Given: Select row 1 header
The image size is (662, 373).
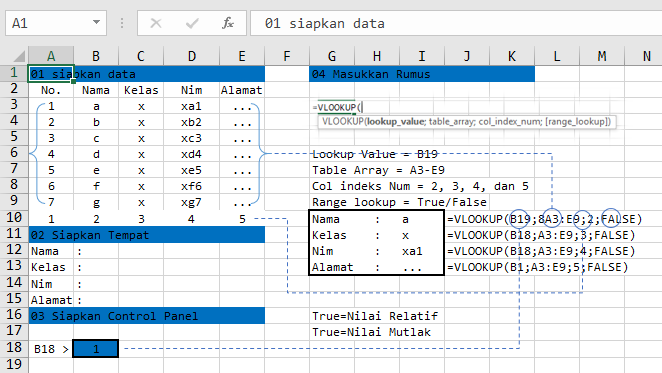Looking at the screenshot, I should (14, 73).
